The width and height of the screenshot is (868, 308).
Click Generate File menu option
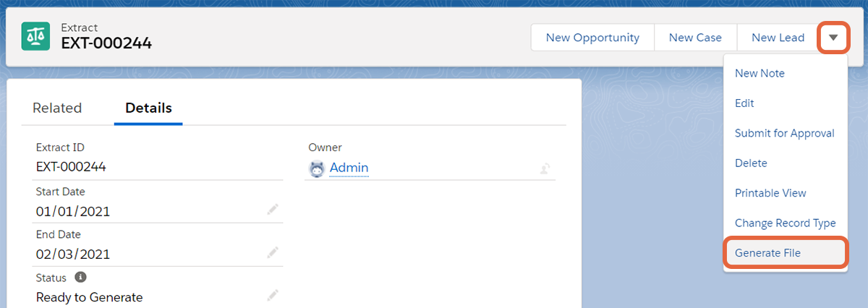[767, 253]
